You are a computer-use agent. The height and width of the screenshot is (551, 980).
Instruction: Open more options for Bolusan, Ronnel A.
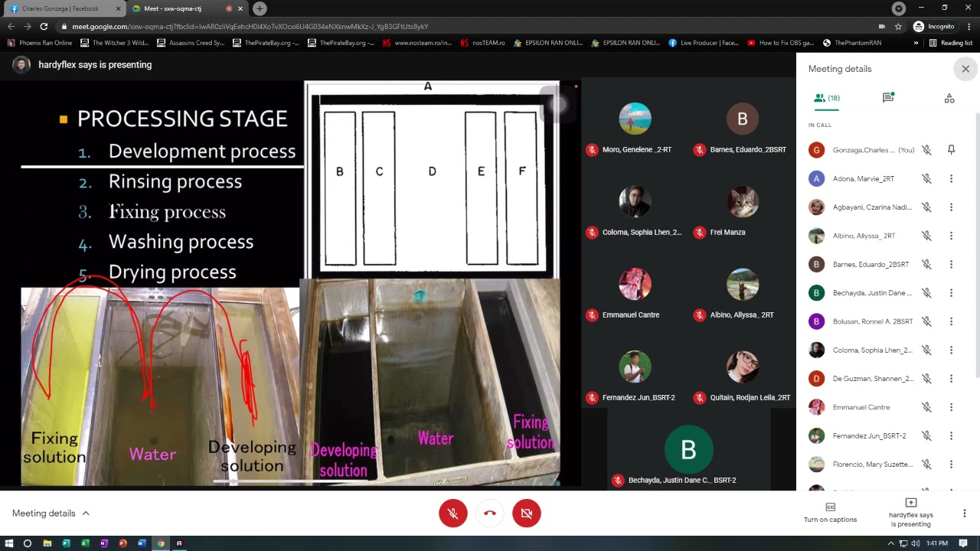[x=951, y=321]
